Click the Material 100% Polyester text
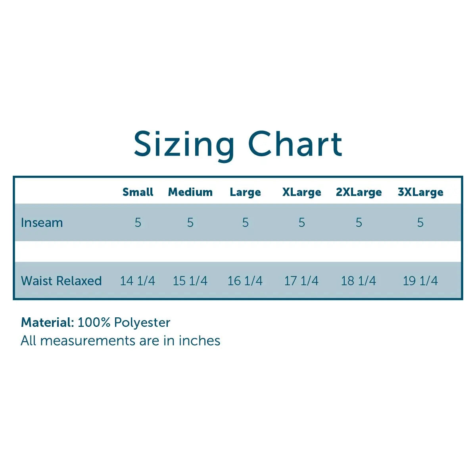 tap(95, 322)
